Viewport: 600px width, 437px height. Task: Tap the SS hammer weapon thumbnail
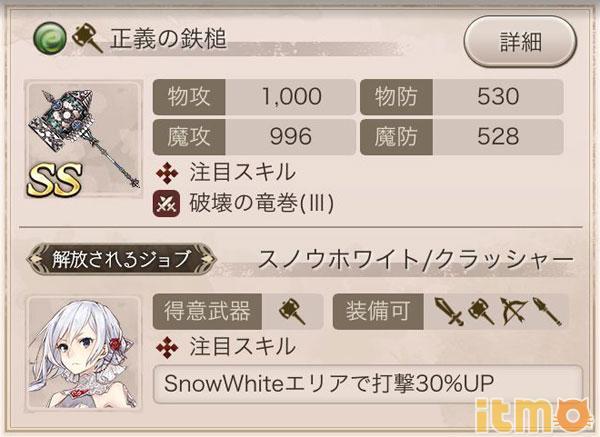[83, 140]
